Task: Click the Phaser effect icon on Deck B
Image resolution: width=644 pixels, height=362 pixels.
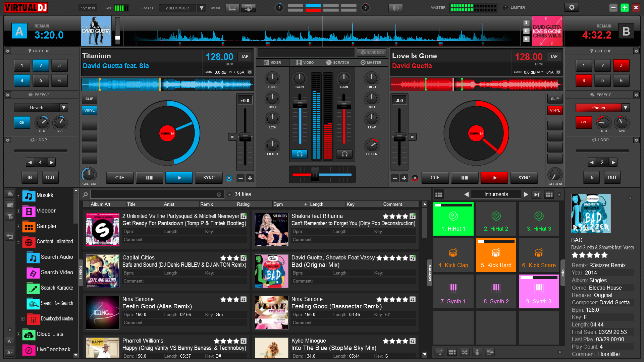Action: pos(598,107)
